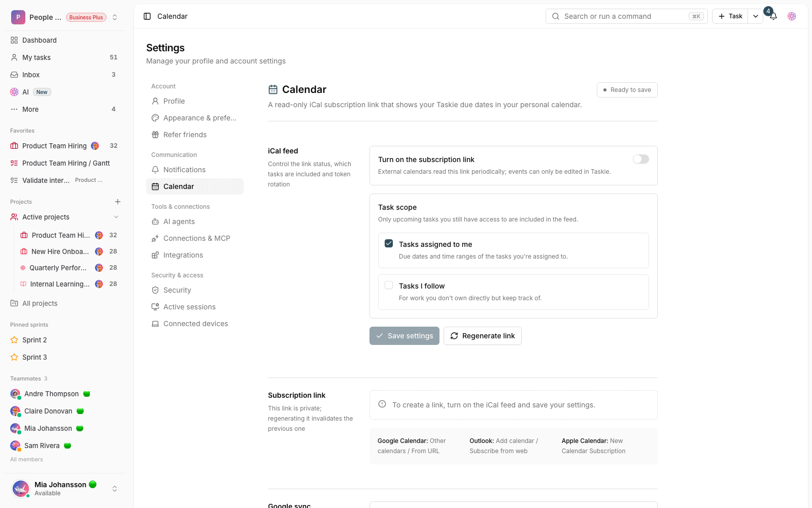The width and height of the screenshot is (812, 508).
Task: Open My tasks in the sidebar
Action: coord(65,57)
